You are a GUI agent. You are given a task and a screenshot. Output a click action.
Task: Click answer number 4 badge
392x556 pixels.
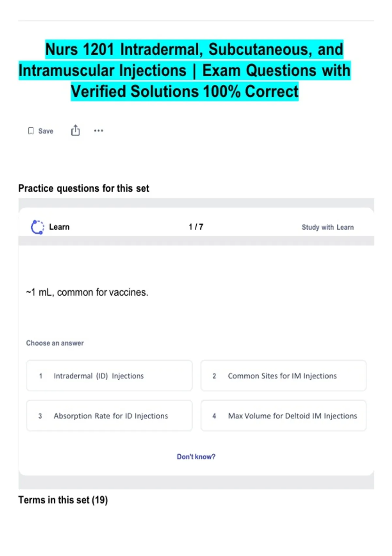214,416
